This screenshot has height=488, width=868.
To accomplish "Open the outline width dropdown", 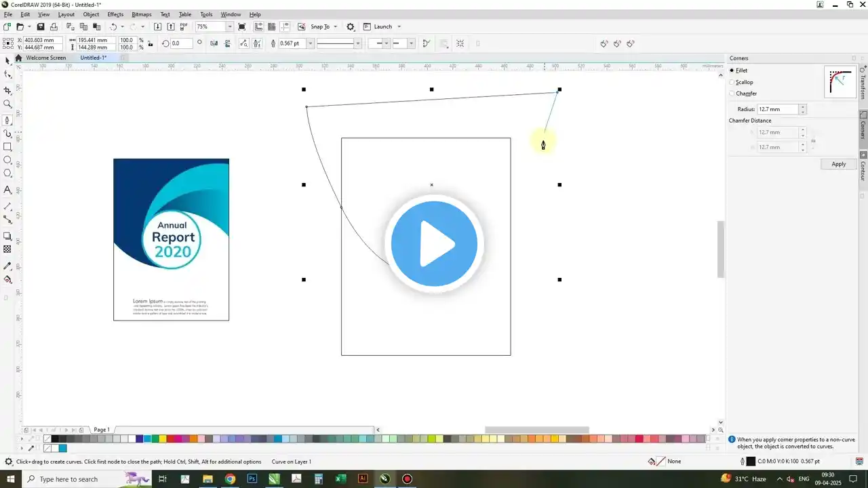I will pos(311,43).
